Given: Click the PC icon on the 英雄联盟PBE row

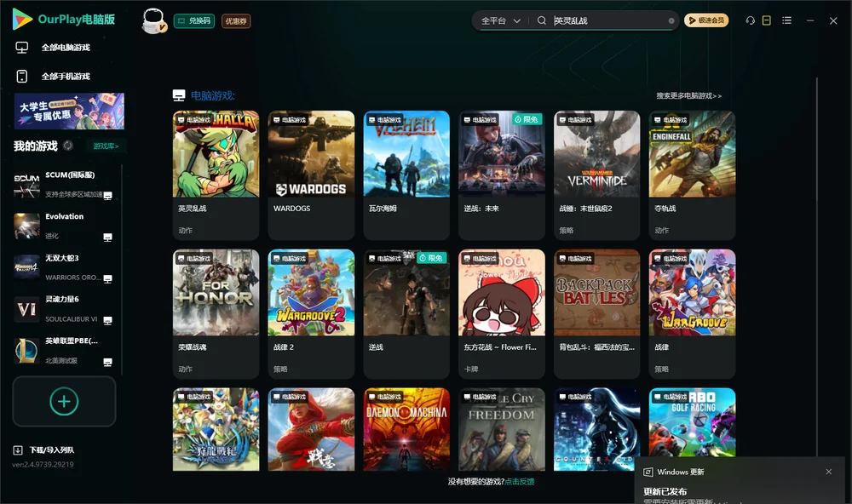Looking at the screenshot, I should pos(108,363).
